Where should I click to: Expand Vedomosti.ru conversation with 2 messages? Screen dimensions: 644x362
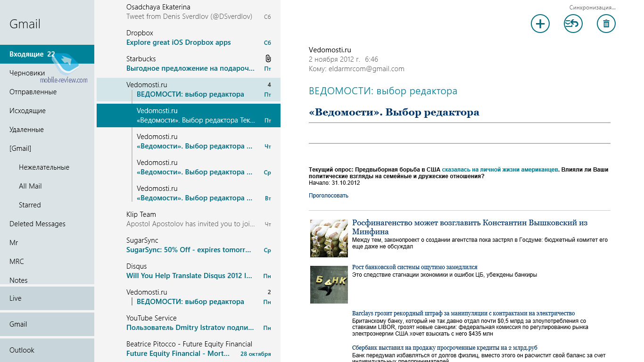coord(189,297)
